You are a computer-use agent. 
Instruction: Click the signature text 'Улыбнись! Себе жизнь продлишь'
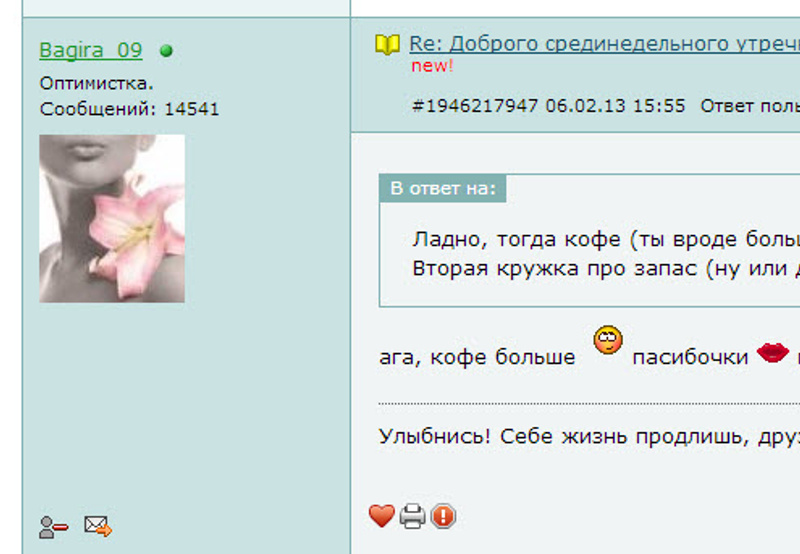(x=564, y=437)
